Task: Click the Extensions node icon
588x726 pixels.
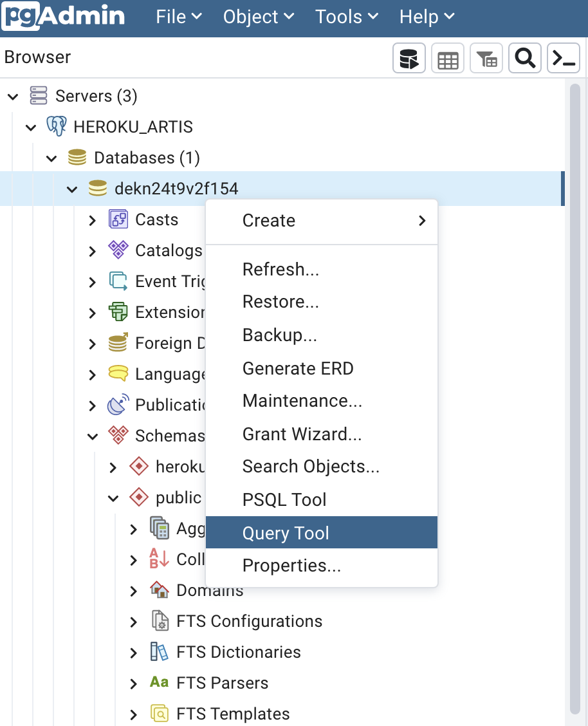Action: click(118, 312)
